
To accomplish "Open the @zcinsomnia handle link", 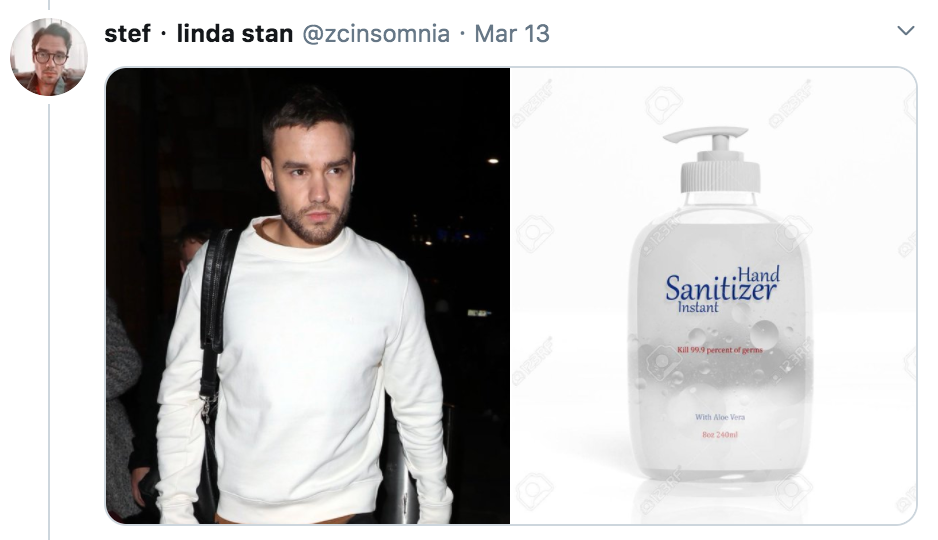I will 376,33.
